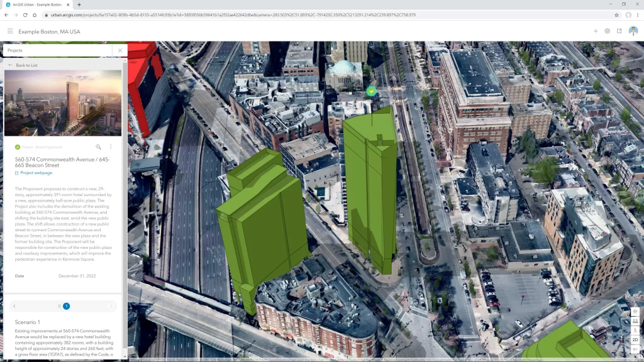Screen dimensions: 644x362
Task: Zoom to project with magnifier icon
Action: [x=98, y=147]
